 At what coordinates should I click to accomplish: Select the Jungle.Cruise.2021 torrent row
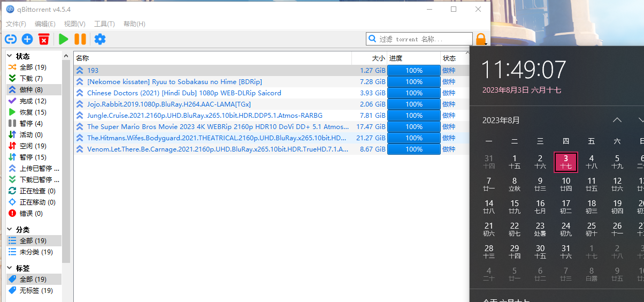[271, 116]
